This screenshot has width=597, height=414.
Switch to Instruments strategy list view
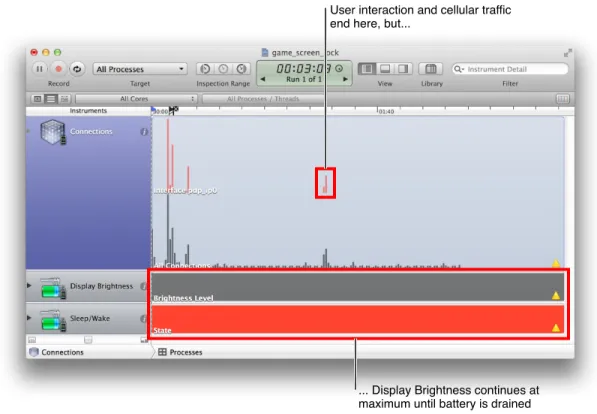pyautogui.click(x=51, y=99)
